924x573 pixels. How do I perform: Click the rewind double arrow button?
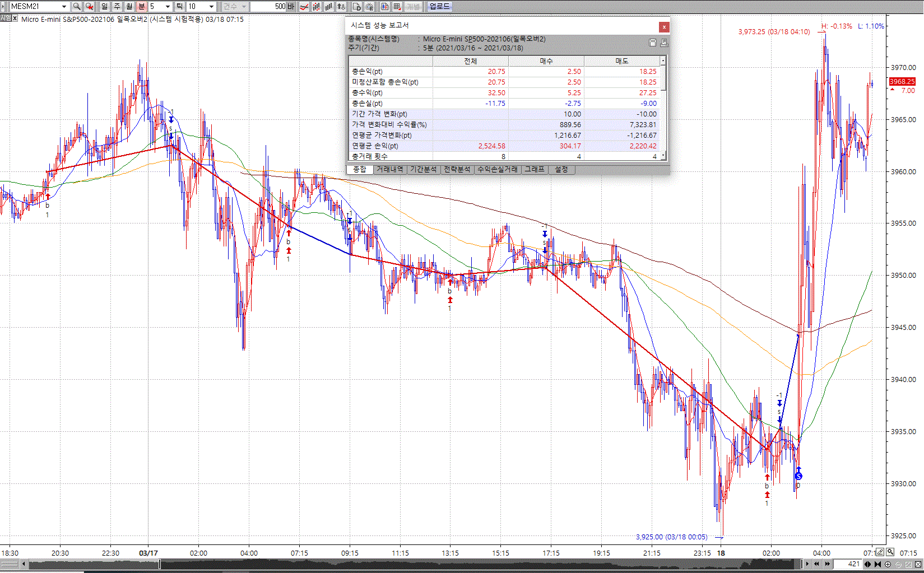coord(817,564)
